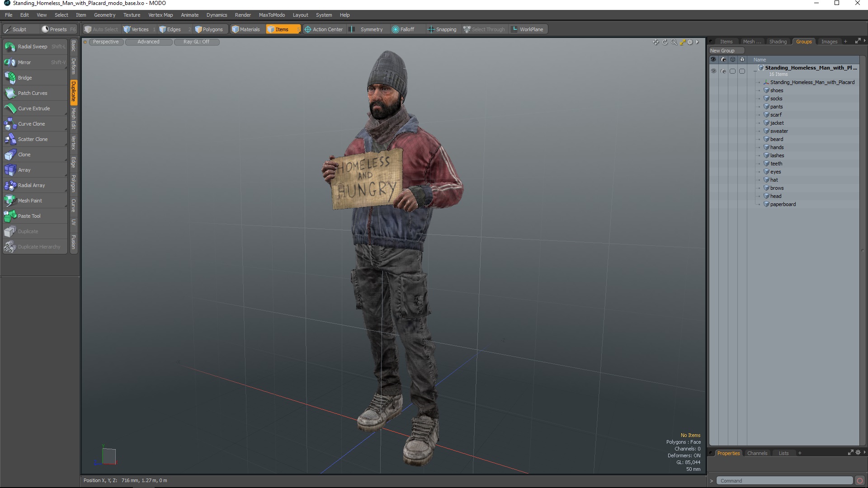
Task: Add a lower panel tab with plus
Action: pyautogui.click(x=800, y=453)
